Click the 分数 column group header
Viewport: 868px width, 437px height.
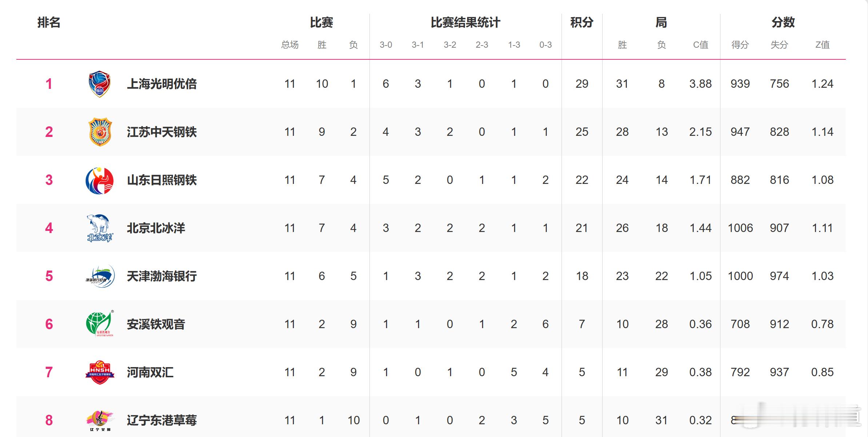pos(783,23)
